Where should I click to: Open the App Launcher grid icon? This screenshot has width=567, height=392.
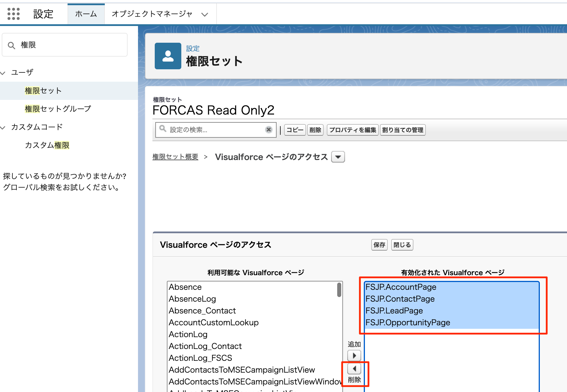click(14, 14)
